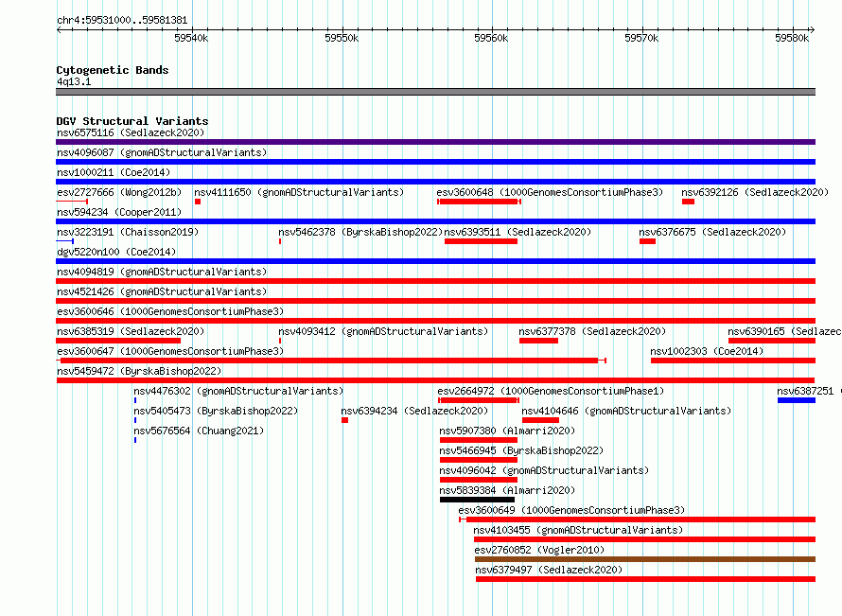Select esv3600649 (1000GenomesConsortiumPhase3) label
The image size is (842, 616).
[x=571, y=510]
